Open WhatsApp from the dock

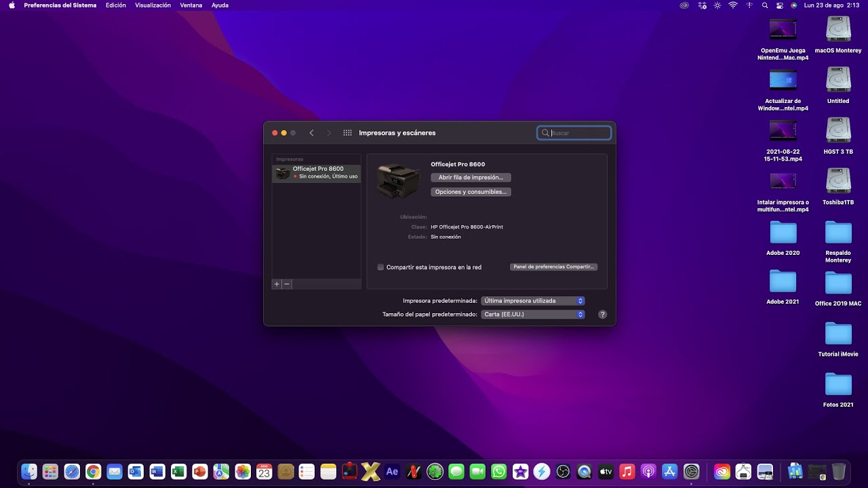coord(499,472)
